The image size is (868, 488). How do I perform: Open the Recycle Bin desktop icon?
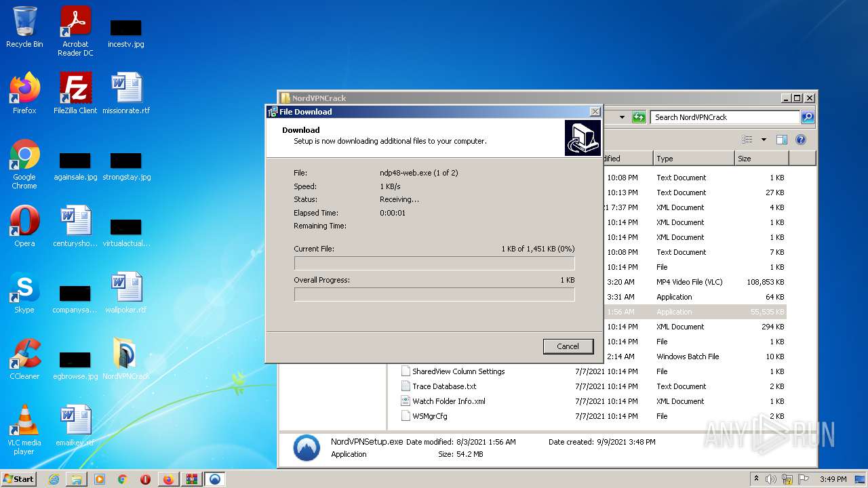tap(24, 27)
